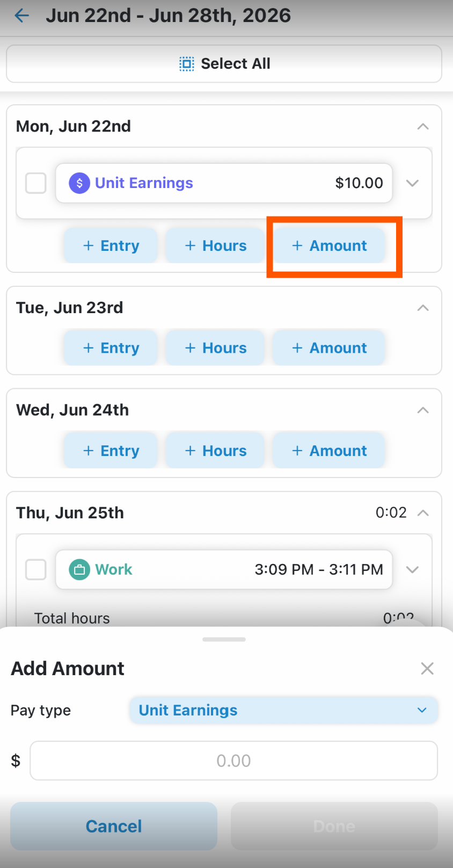Collapse the Tue, Jun 23rd section
Viewport: 453px width, 868px height.
[x=423, y=308]
